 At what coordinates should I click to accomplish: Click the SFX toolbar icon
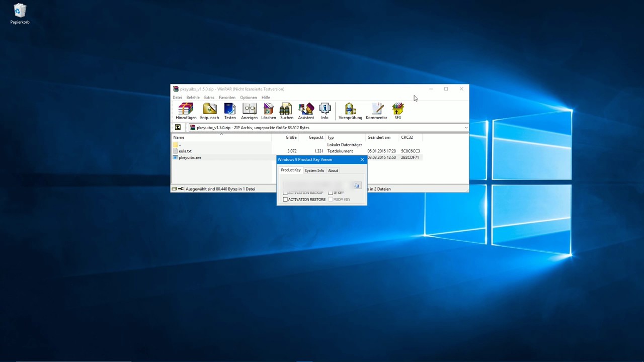[x=398, y=112]
